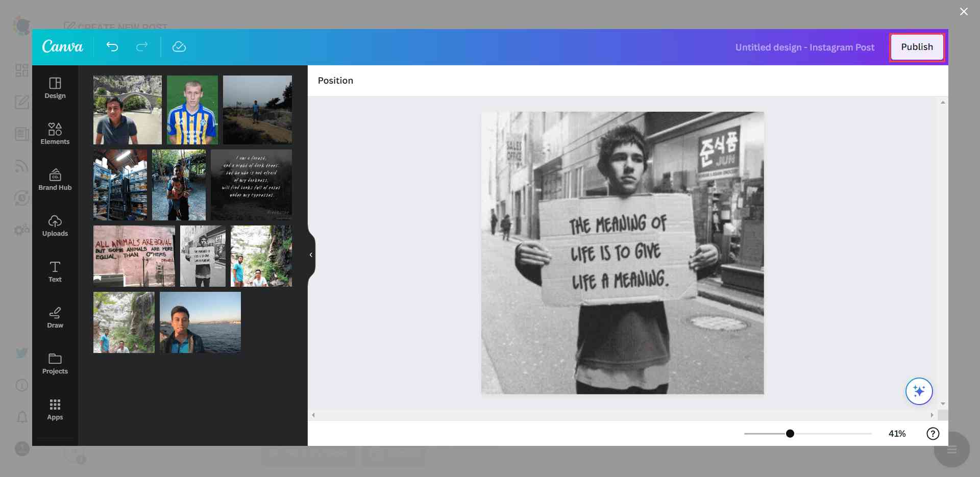The image size is (980, 477).
Task: Open the help question mark
Action: pyautogui.click(x=933, y=434)
